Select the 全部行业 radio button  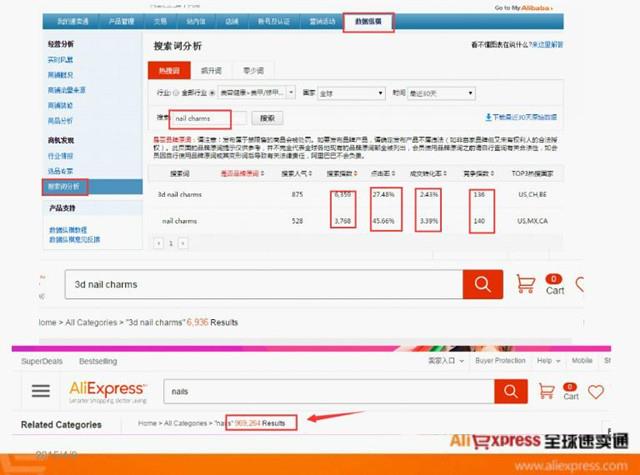point(176,93)
